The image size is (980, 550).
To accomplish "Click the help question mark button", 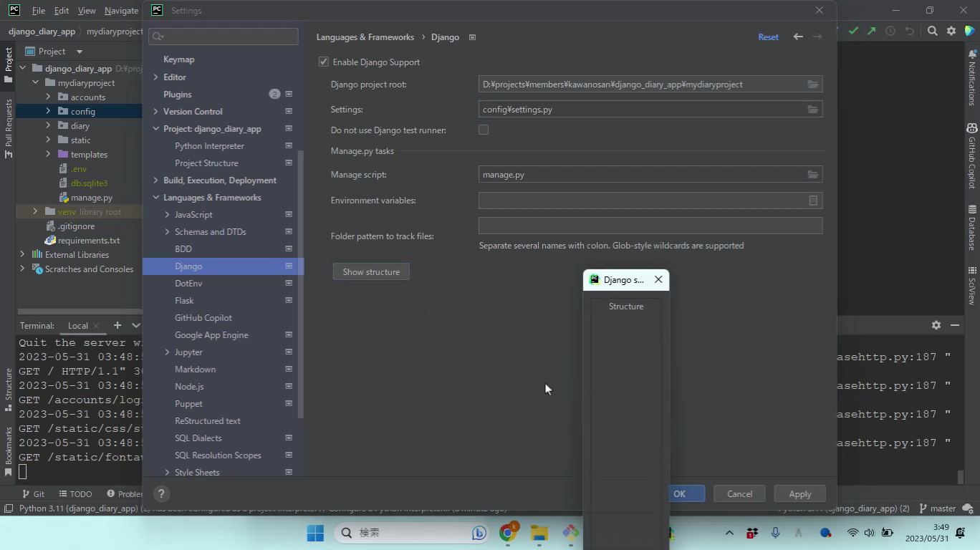I will pyautogui.click(x=161, y=493).
